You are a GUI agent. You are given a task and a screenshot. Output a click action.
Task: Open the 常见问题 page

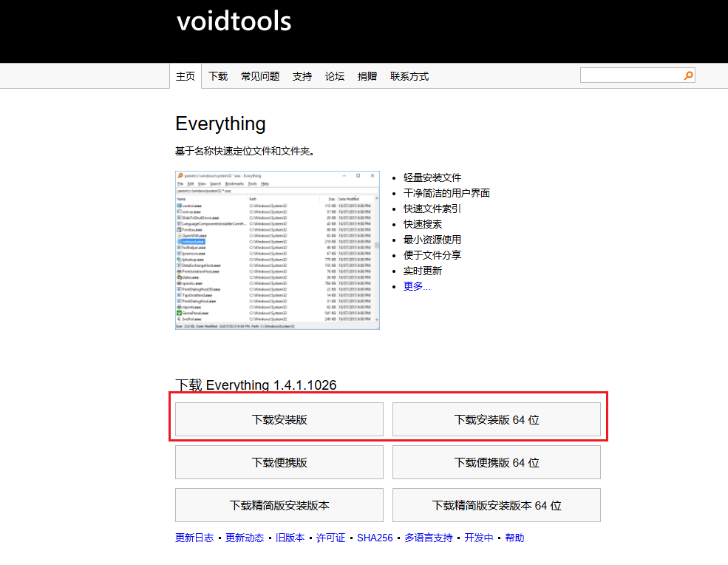pyautogui.click(x=259, y=75)
